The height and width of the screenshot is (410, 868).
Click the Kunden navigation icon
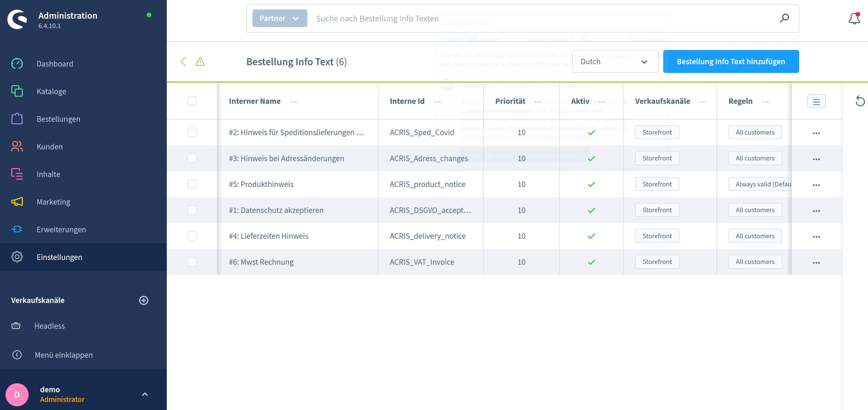tap(17, 147)
